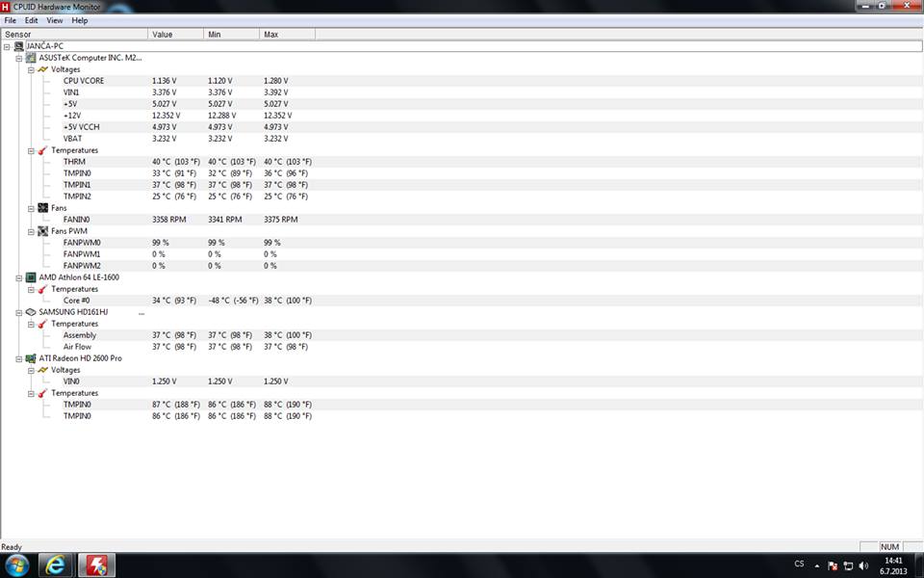924x578 pixels.
Task: Click the ASUSTeK motherboard icon
Action: (31, 58)
